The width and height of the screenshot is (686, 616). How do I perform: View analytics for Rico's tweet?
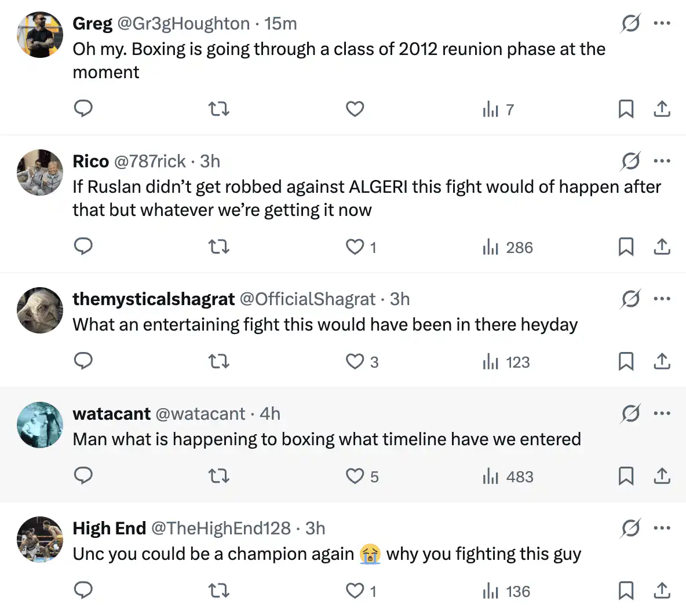(x=508, y=247)
